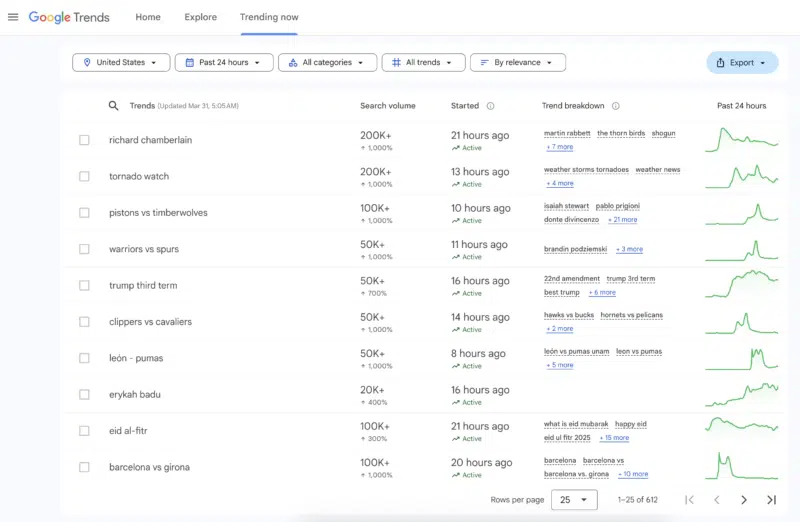800x522 pixels.
Task: Open trump third term sparkline chart
Action: [x=742, y=285]
